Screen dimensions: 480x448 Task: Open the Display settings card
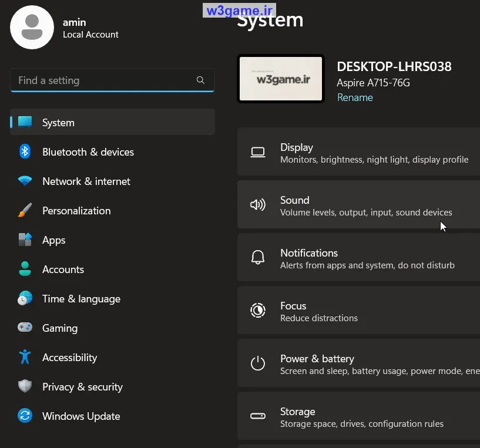(x=358, y=152)
